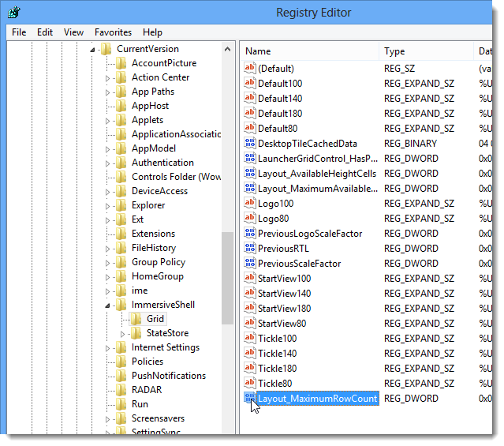Screen dimensions: 504x446
Task: Click the icon for the (Default) value
Action: coord(250,69)
